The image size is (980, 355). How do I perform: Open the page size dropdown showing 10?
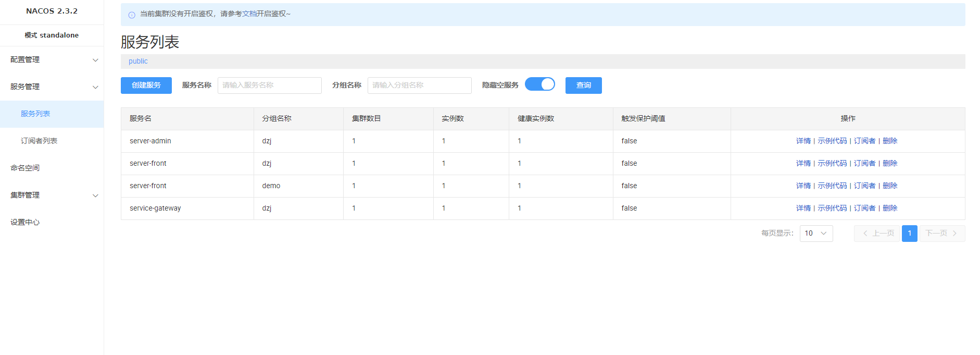(816, 234)
